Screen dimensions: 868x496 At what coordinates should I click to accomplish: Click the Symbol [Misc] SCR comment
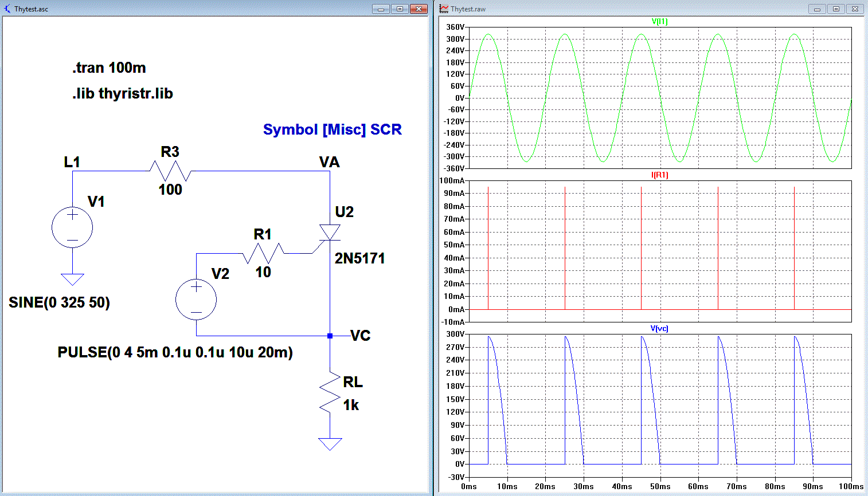(333, 129)
